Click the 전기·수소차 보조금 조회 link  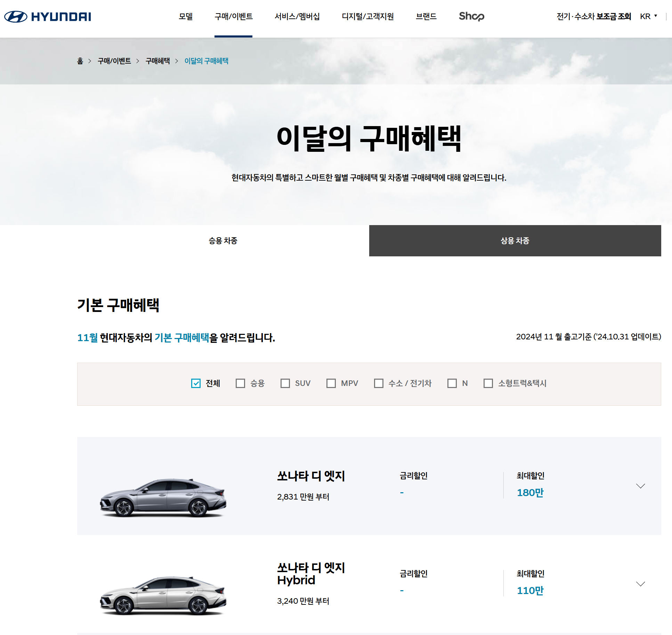594,16
